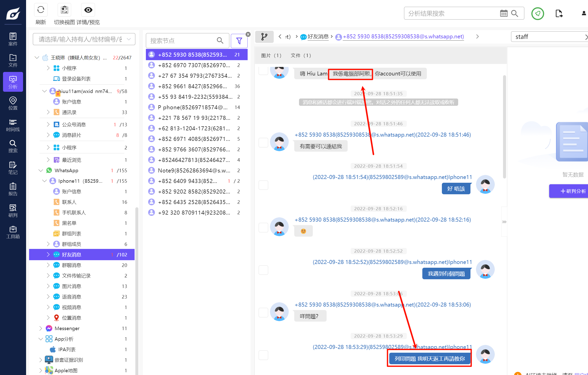Image resolution: width=588 pixels, height=375 pixels.
Task: Click the branch graph icon near breadcrumb
Action: pos(264,37)
